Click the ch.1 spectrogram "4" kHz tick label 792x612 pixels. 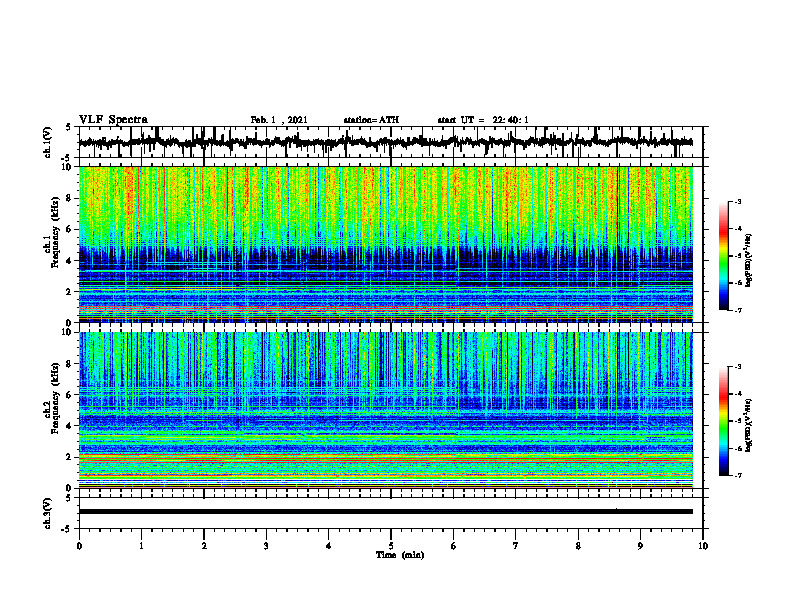[x=70, y=261]
